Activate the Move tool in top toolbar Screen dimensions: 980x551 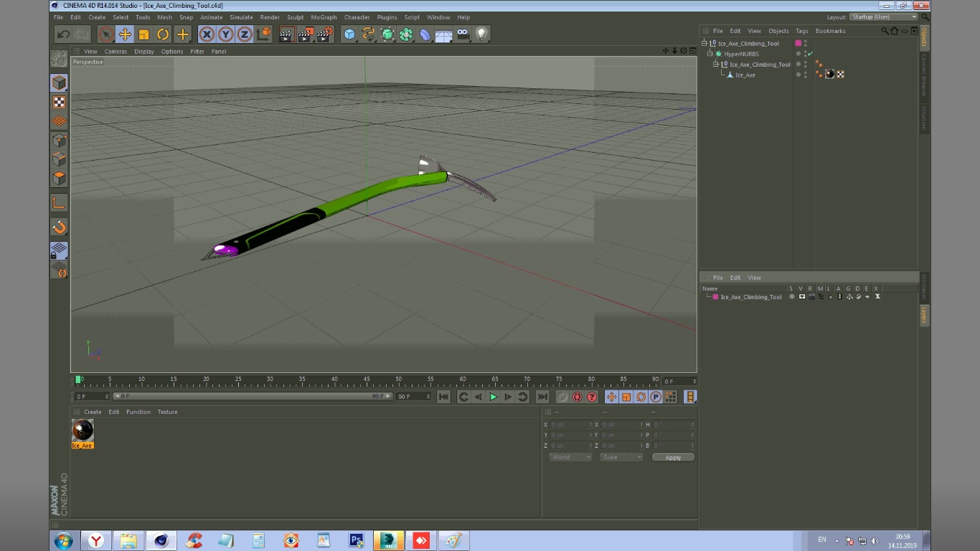[125, 34]
